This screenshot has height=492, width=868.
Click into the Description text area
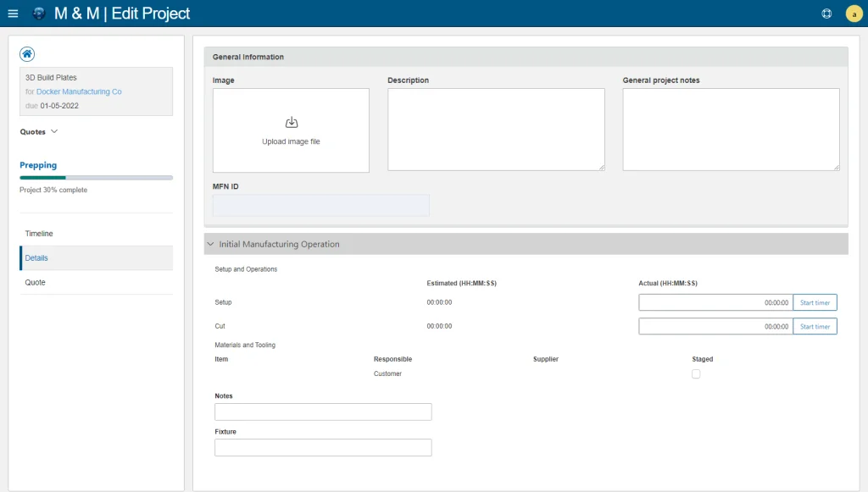point(496,130)
